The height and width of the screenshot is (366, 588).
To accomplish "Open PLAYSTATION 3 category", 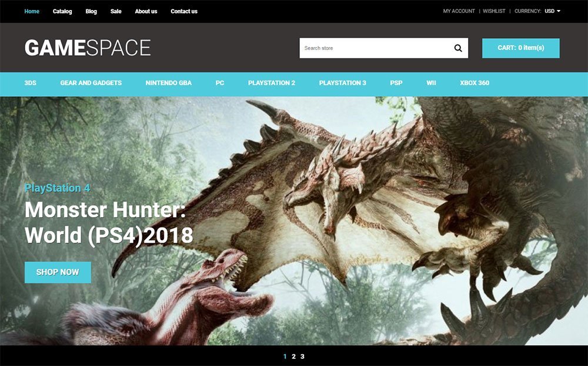I will 343,83.
